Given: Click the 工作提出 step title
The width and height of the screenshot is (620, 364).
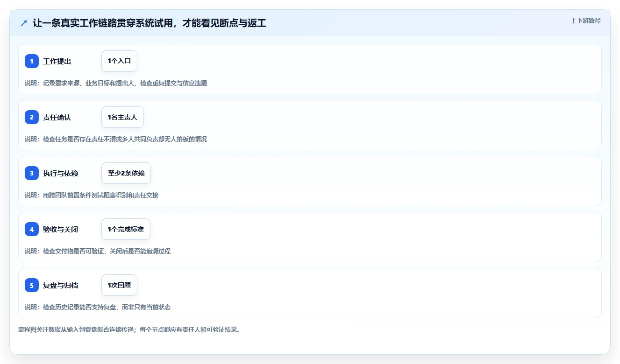Looking at the screenshot, I should (x=57, y=61).
